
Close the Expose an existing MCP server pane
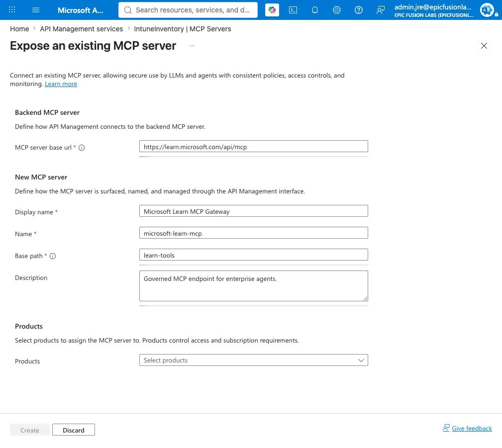[x=484, y=46]
